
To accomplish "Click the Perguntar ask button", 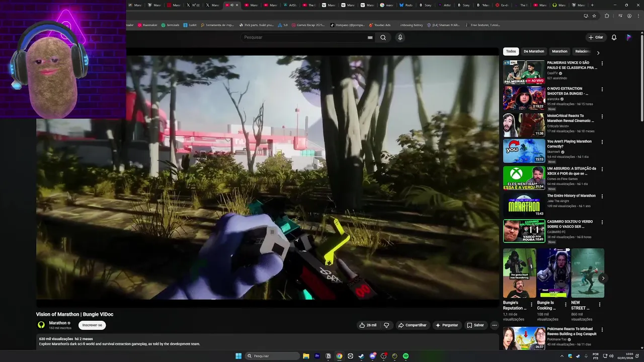I will (x=447, y=325).
